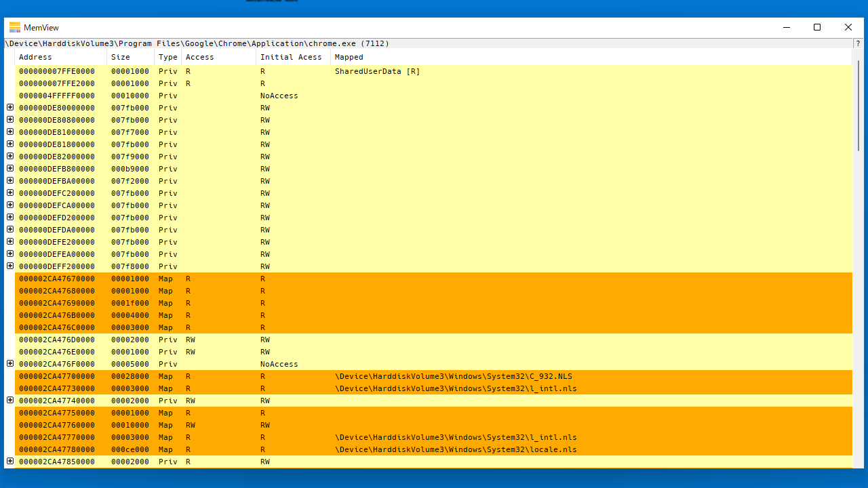Screen dimensions: 868x488
Task: Select address row 0000004FFFFF0000
Action: (x=433, y=96)
